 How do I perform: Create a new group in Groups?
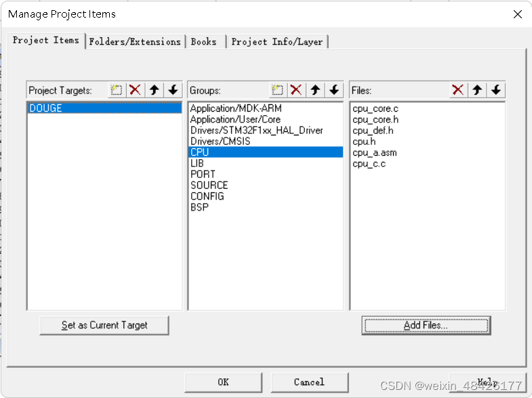click(278, 90)
